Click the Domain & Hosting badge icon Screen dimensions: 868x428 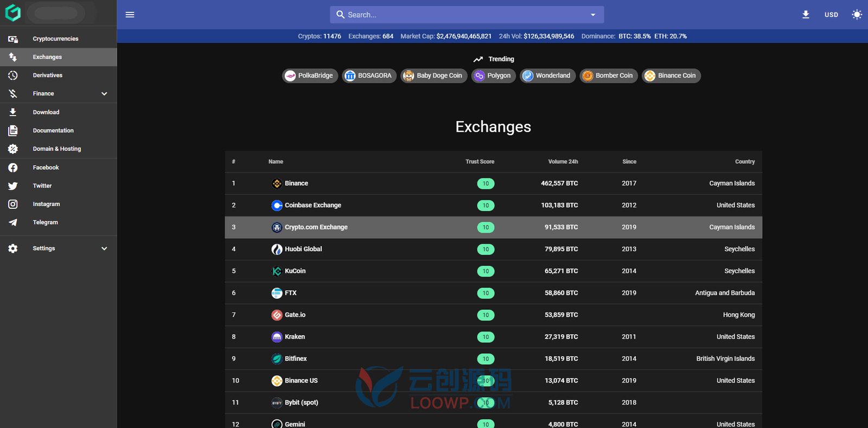[13, 149]
